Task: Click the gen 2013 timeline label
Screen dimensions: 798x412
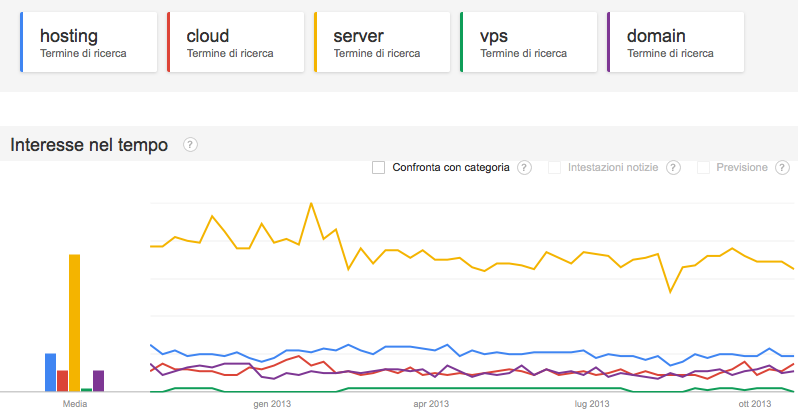Action: (272, 404)
